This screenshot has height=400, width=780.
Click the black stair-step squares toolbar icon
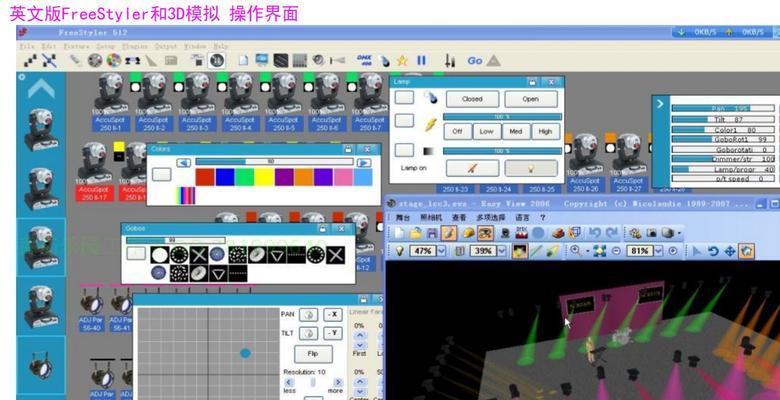31,61
